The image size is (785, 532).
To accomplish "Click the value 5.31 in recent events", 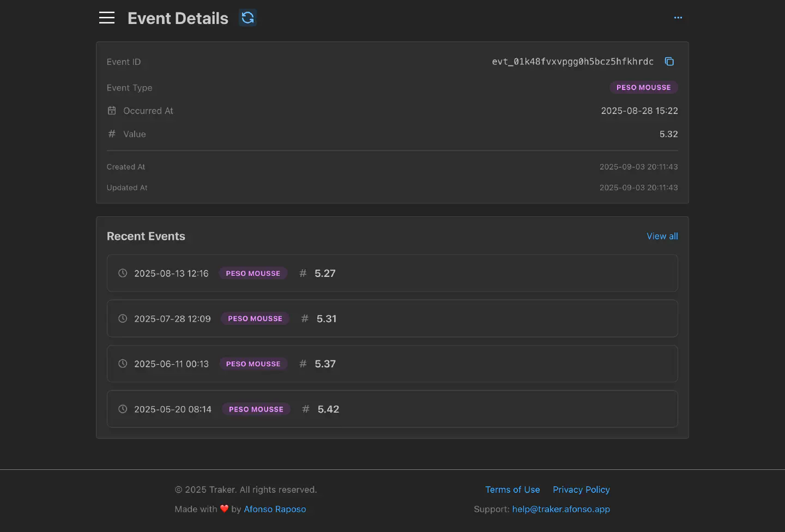I will click(327, 318).
